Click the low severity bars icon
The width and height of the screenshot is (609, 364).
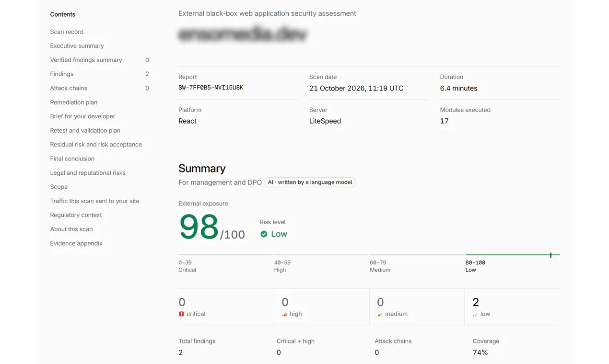pos(475,314)
